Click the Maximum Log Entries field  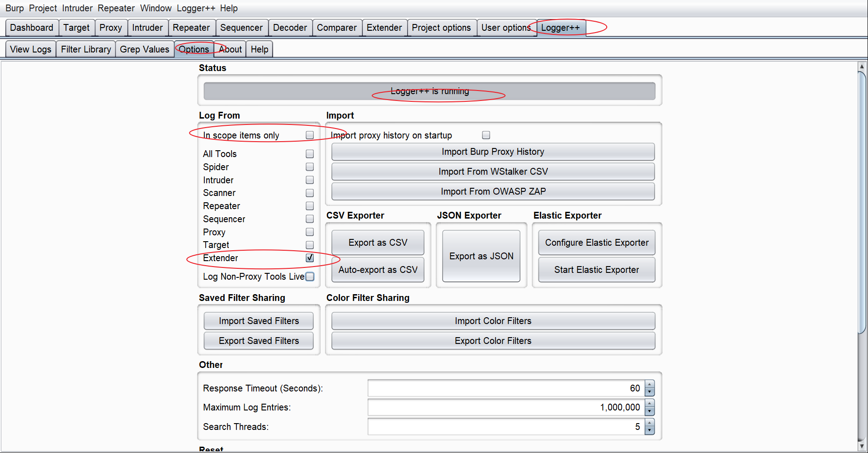point(506,407)
